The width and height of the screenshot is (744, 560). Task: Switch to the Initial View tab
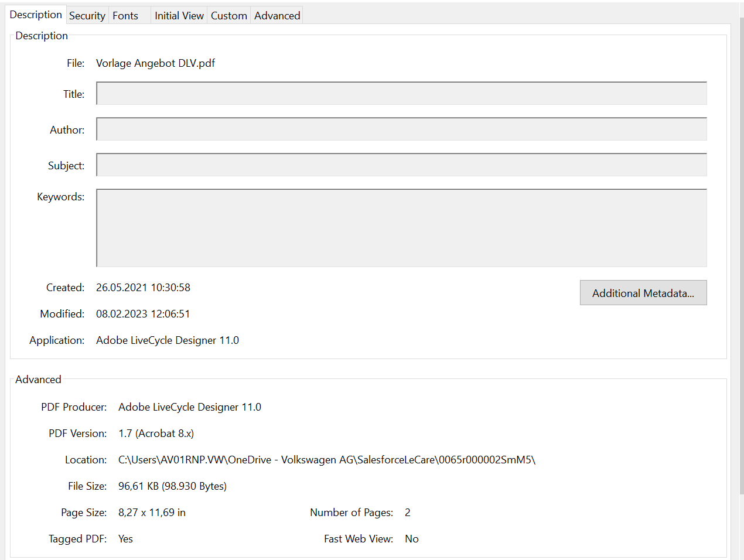click(x=179, y=16)
